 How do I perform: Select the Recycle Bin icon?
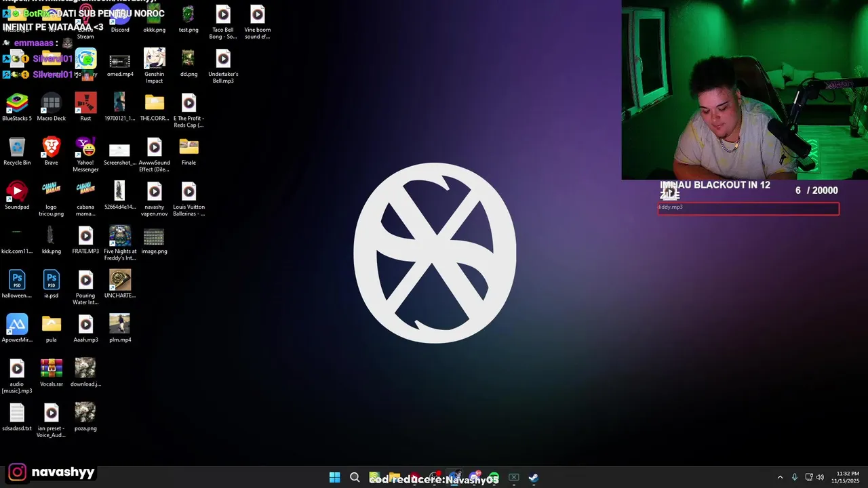point(17,152)
